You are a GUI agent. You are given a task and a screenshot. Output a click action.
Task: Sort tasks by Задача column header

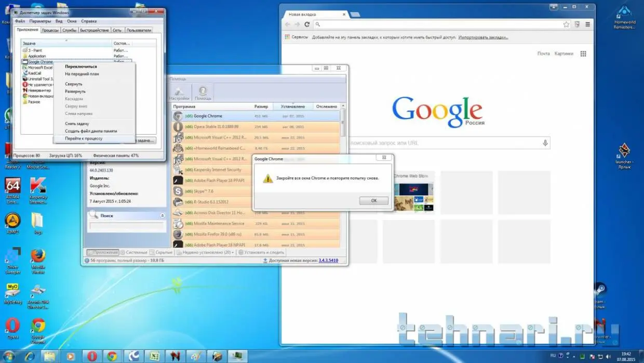tap(66, 43)
